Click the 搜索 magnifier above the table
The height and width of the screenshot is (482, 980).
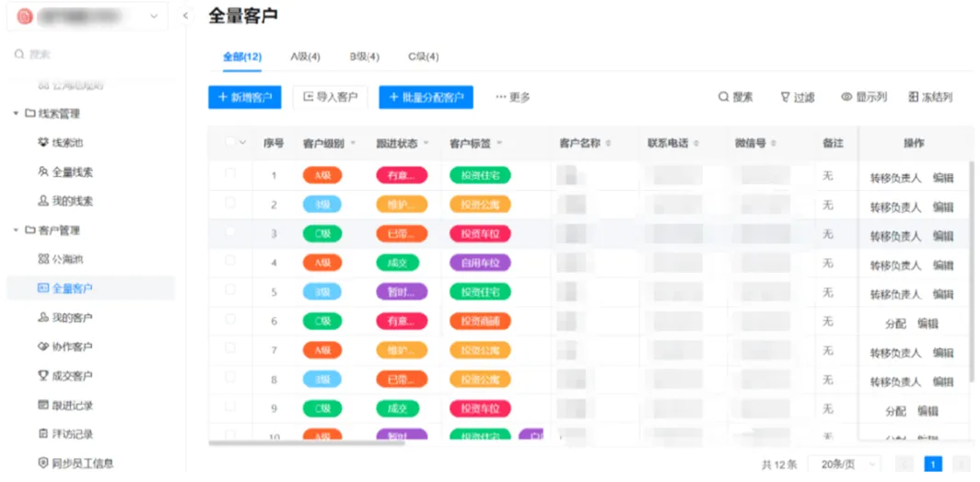[736, 97]
